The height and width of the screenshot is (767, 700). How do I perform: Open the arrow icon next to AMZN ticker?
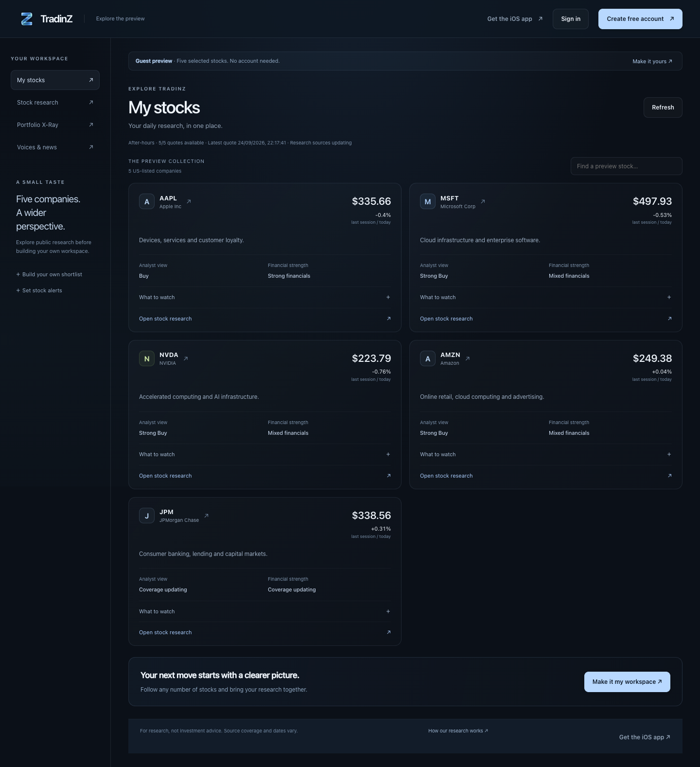(468, 358)
